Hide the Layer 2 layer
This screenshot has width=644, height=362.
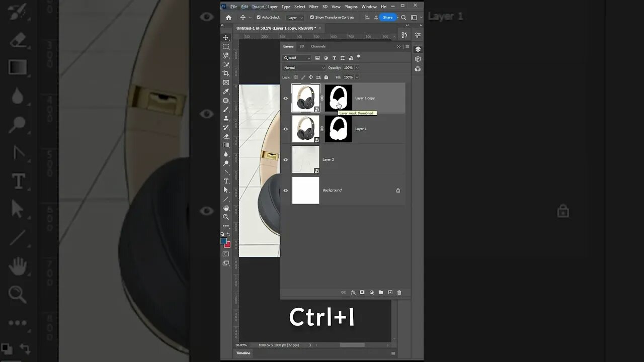pos(286,159)
